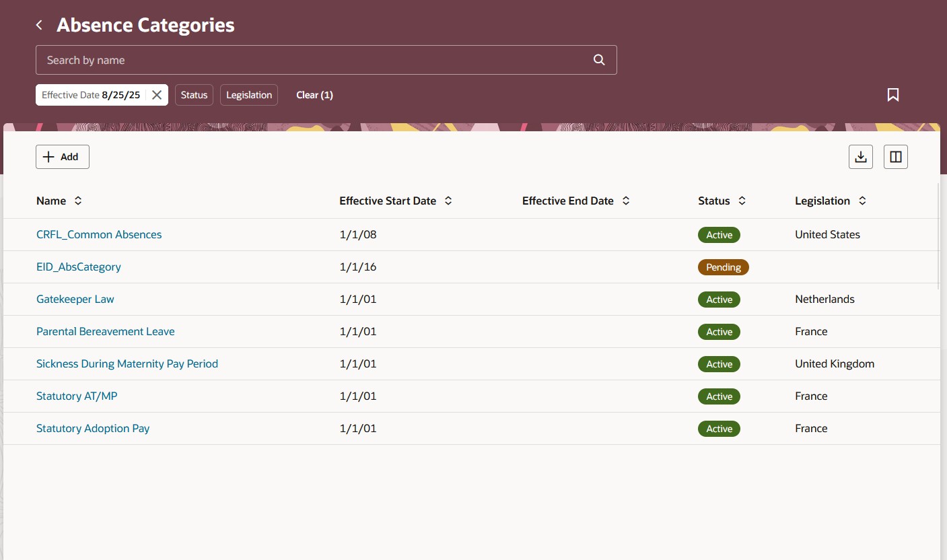Click the search magnifier icon
Viewport: 947px width, 560px height.
click(x=598, y=59)
